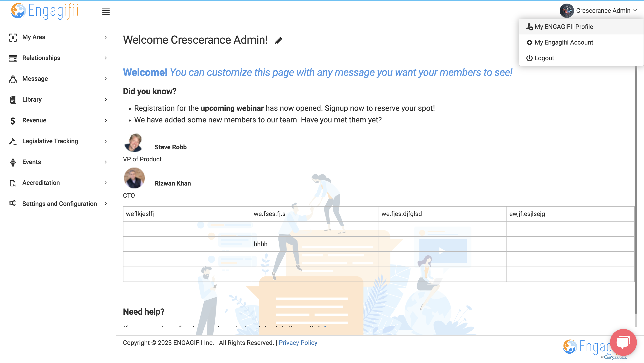Expand the Relationships chevron

point(106,58)
